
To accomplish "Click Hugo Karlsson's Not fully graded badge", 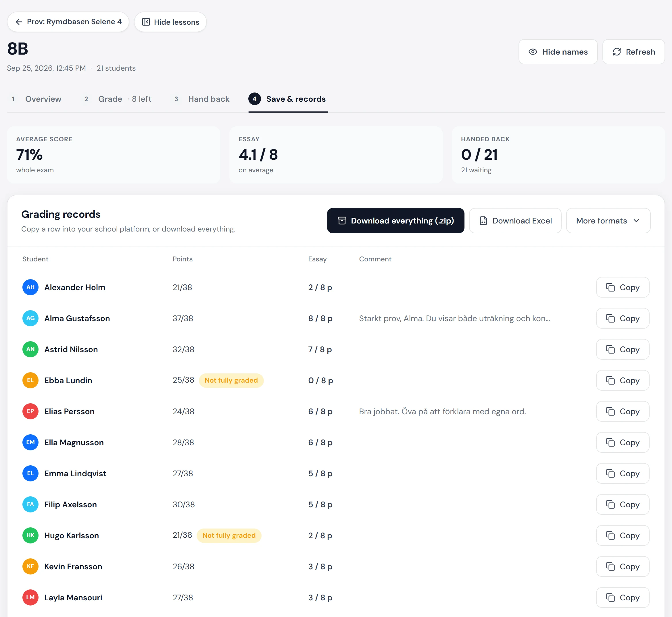I will point(229,535).
